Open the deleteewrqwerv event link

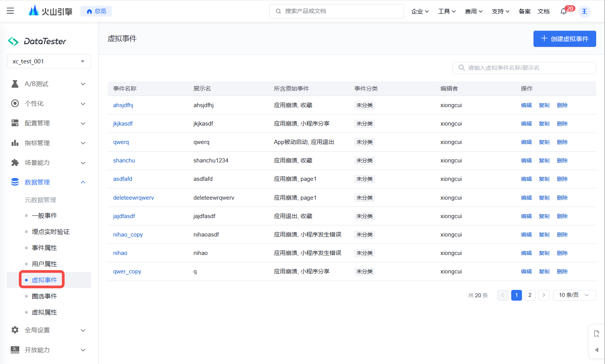133,198
